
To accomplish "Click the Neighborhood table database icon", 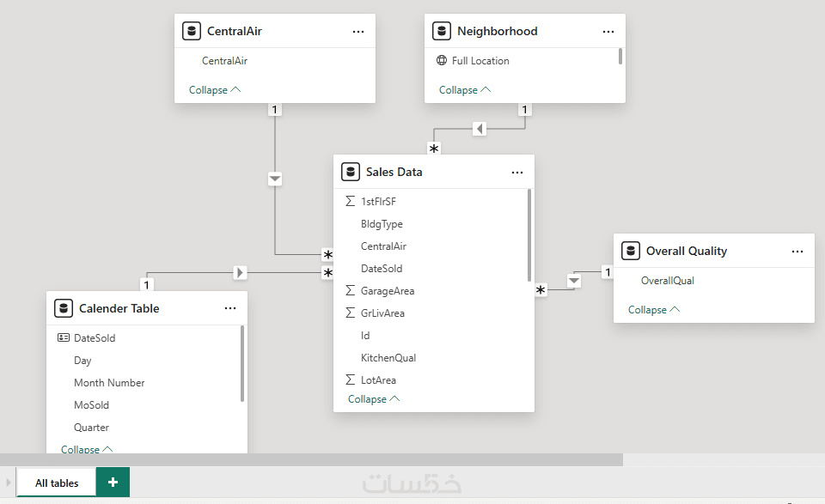I will point(442,32).
